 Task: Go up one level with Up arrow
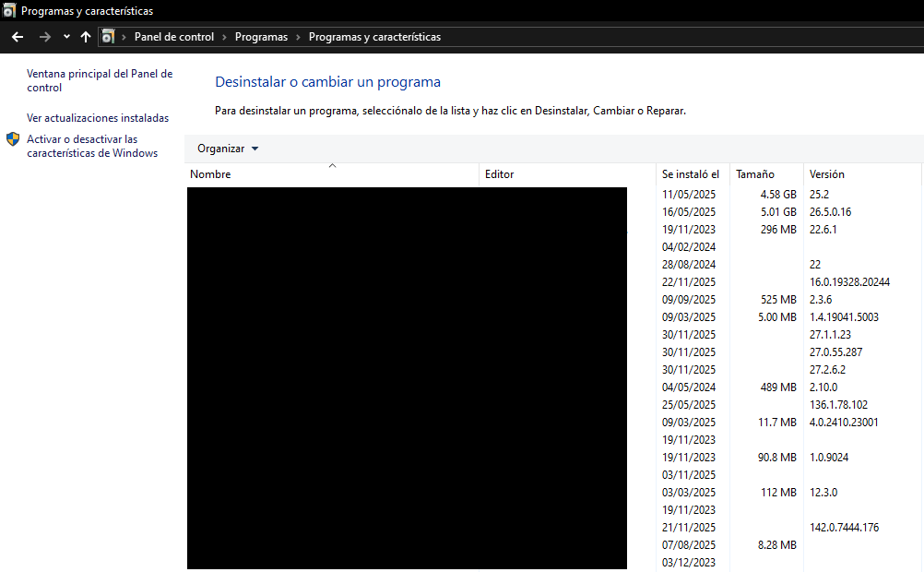[x=86, y=37]
